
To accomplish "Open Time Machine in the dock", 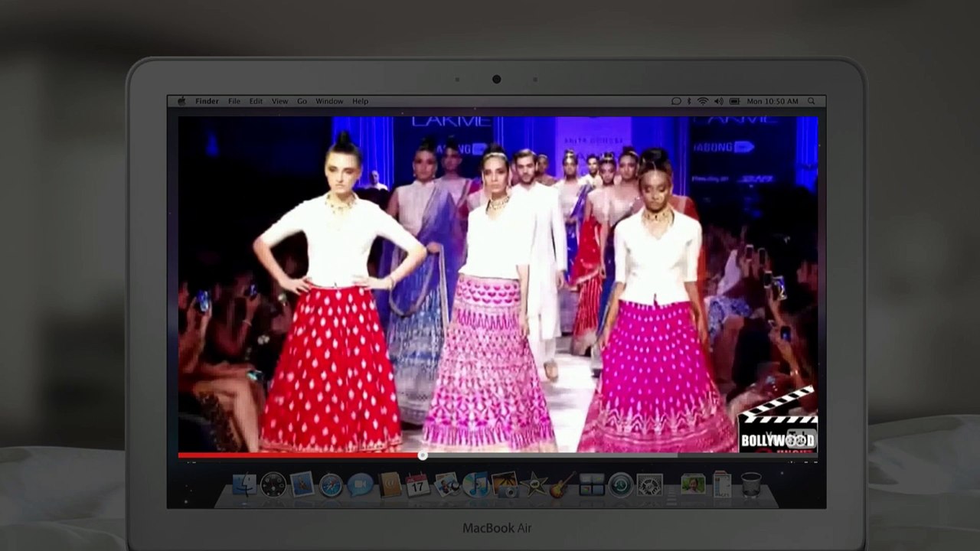I will pos(620,484).
